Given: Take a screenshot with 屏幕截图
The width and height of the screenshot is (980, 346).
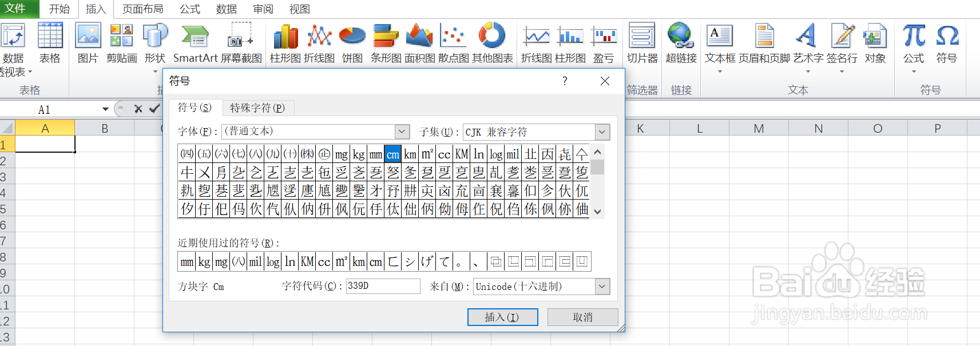Looking at the screenshot, I should point(241,43).
